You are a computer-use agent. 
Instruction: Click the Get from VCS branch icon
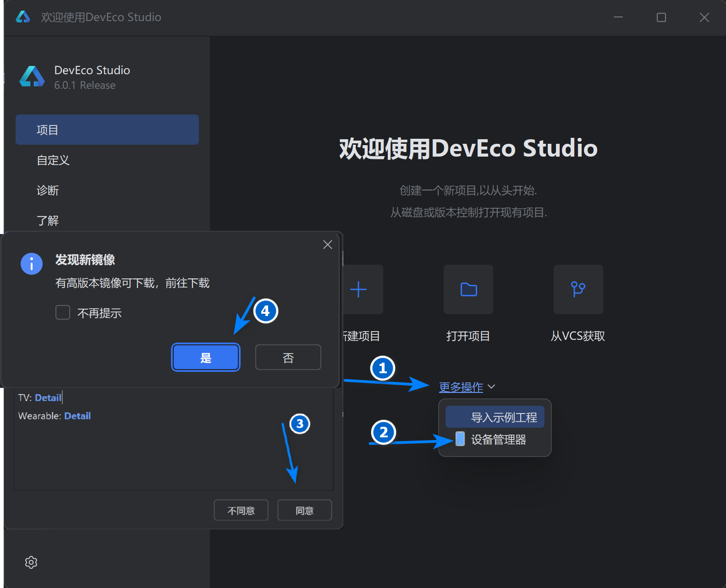click(x=578, y=289)
